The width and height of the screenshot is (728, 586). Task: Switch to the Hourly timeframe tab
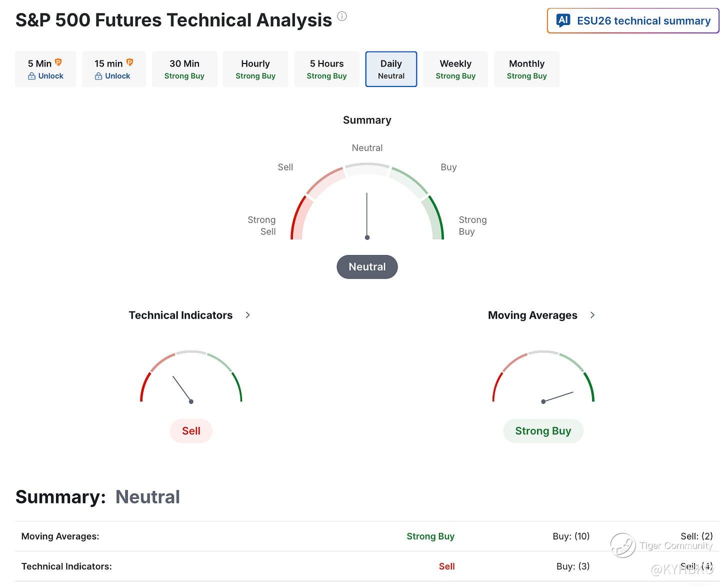pyautogui.click(x=255, y=69)
